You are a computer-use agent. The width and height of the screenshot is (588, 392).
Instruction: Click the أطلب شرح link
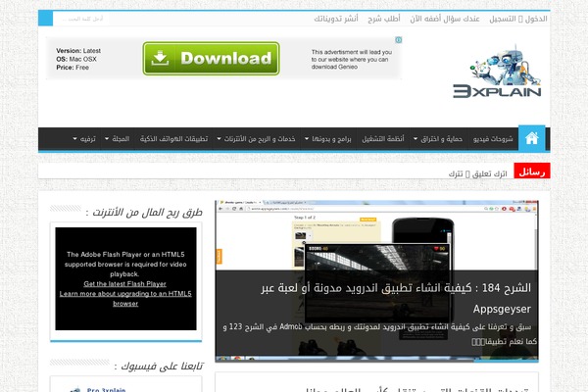[384, 19]
